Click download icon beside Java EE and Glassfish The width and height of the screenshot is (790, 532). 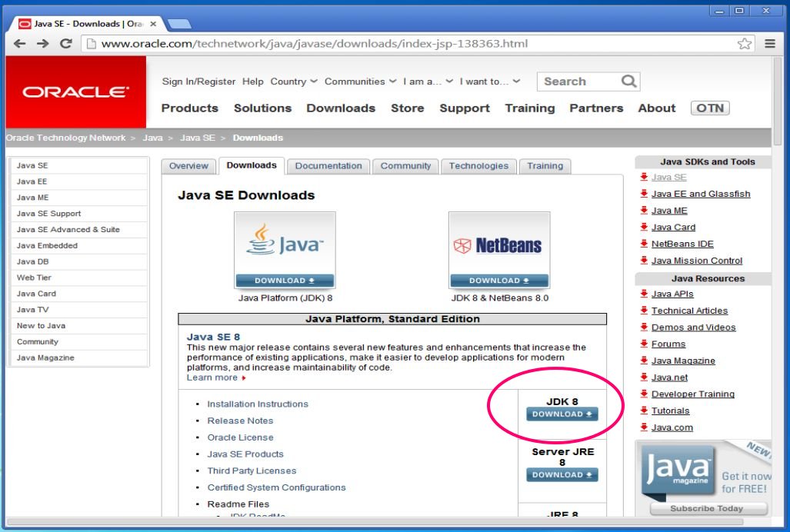coord(644,193)
